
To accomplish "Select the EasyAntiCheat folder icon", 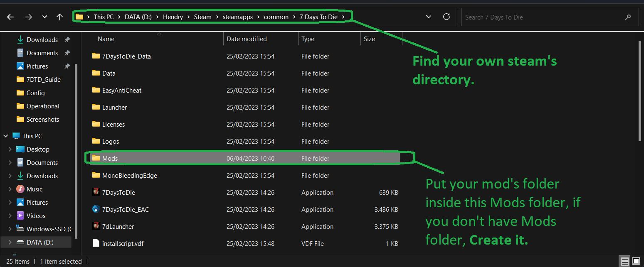I will [x=96, y=90].
